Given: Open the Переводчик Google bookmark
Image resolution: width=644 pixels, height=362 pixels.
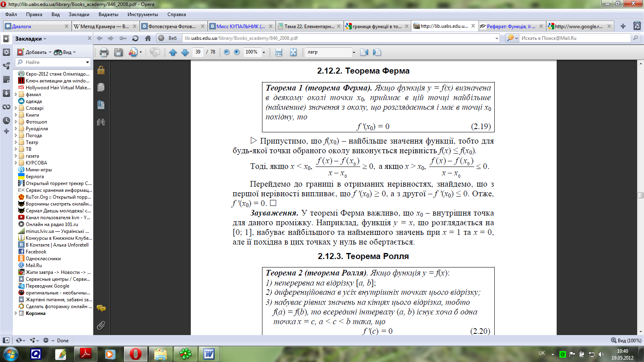Looking at the screenshot, I should click(47, 286).
